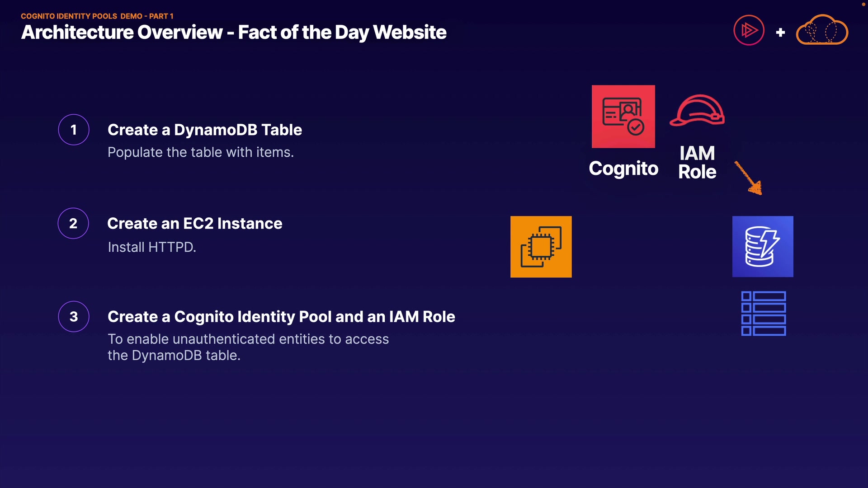The width and height of the screenshot is (868, 488).
Task: Click the Pluralsight play logo icon
Action: (749, 31)
